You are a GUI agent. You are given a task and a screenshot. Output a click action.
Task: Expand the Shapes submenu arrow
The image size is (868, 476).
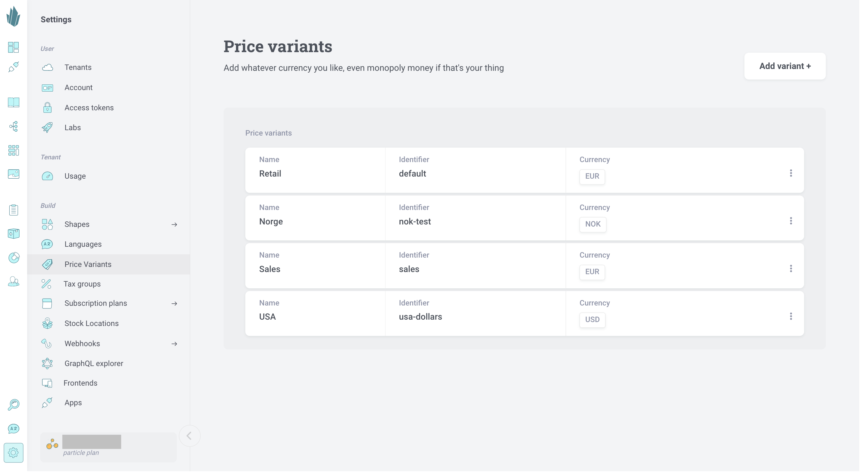(x=174, y=224)
